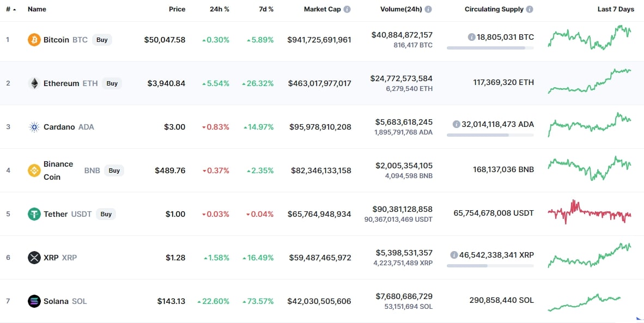Click Binance Coin supply 168,137,036 BNB

pos(503,170)
